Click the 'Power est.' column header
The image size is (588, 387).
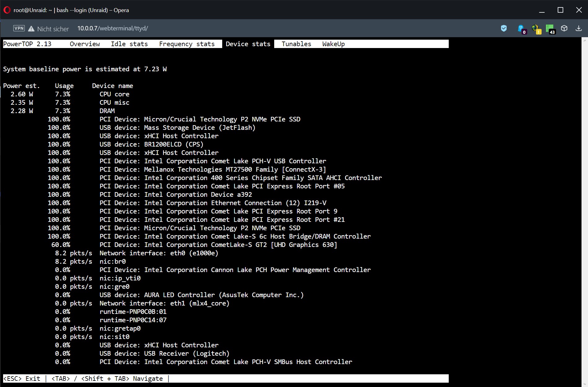click(21, 86)
